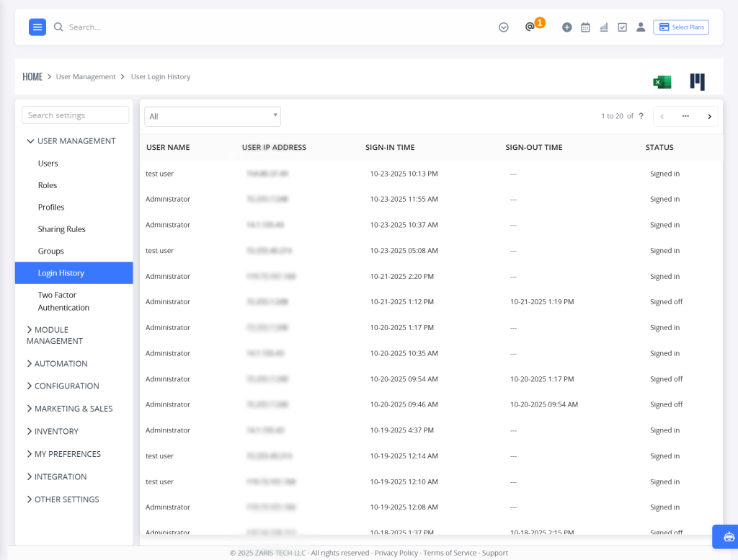Expand the MY PREFERENCES section
The image size is (738, 560).
click(63, 454)
